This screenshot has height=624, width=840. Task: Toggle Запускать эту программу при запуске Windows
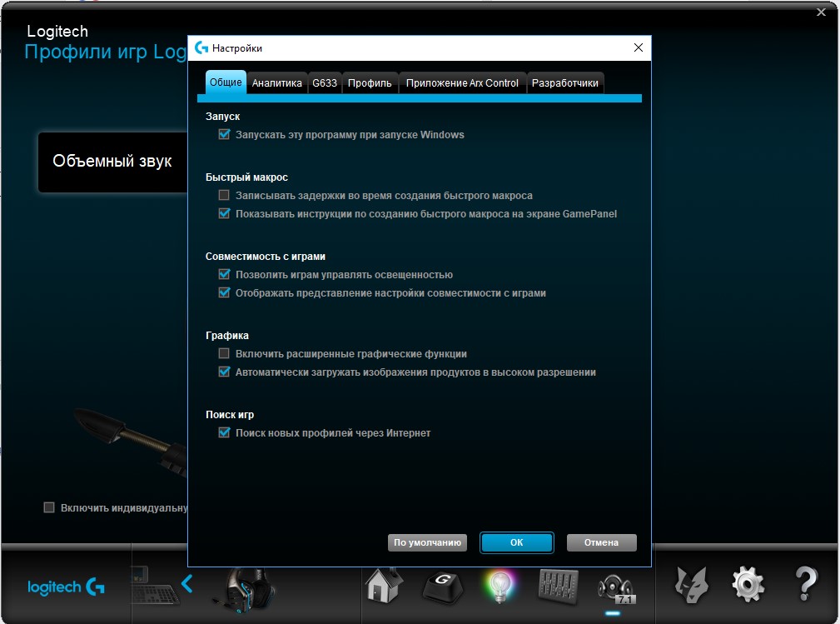(x=224, y=135)
